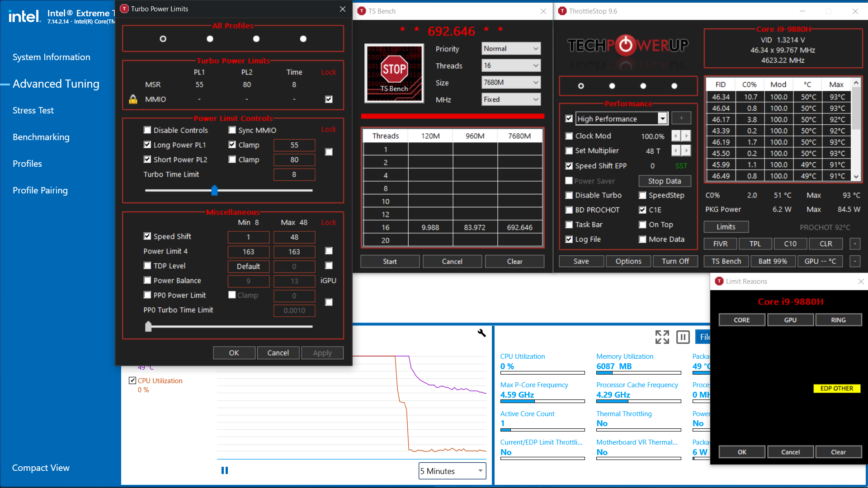Viewport: 868px width, 488px height.
Task: Click the MMIO padlock icon
Action: click(133, 99)
